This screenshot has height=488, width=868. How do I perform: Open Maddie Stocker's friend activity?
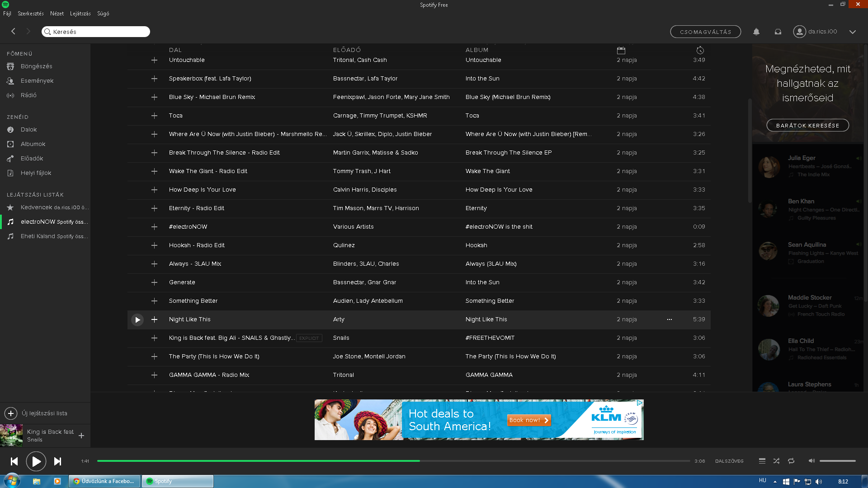(808, 306)
